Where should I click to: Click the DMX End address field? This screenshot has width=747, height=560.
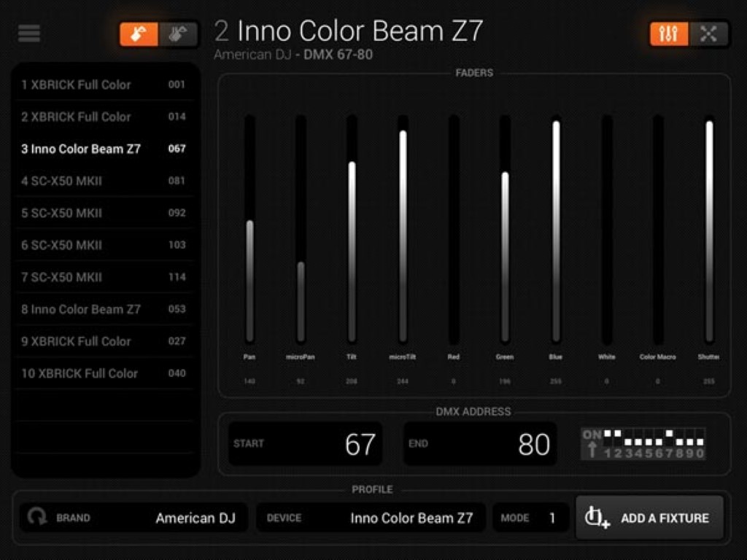tap(480, 443)
